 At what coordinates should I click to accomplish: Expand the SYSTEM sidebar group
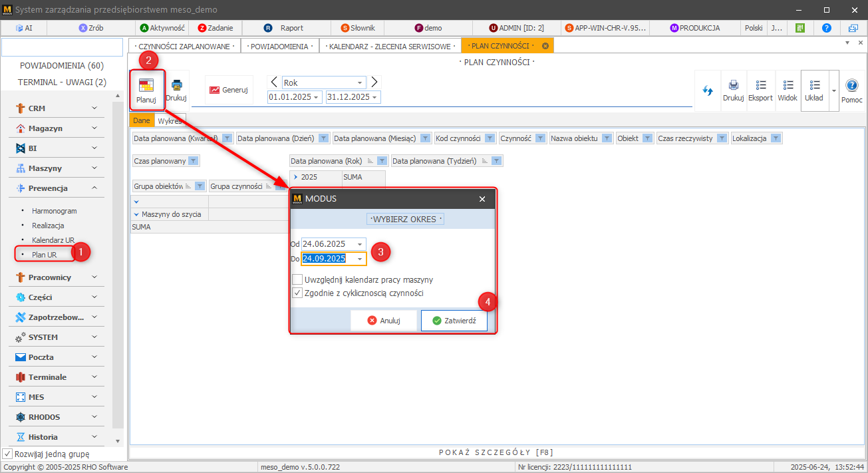coord(57,337)
